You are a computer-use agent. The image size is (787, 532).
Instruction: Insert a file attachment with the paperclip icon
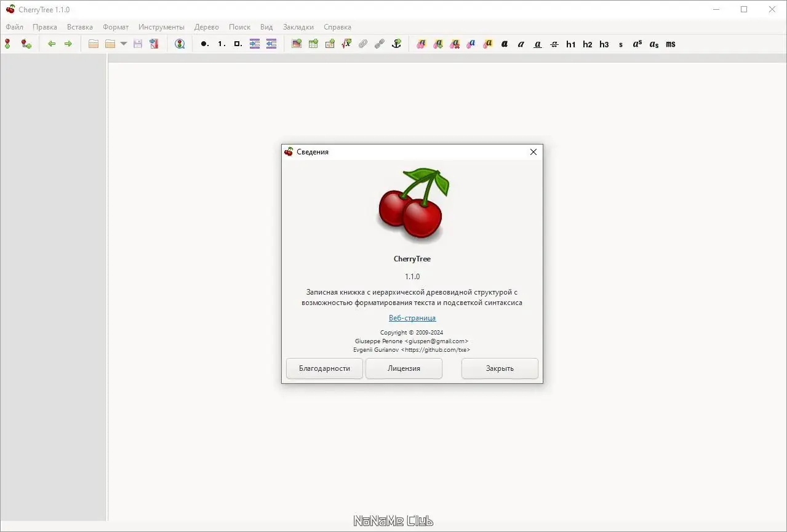[x=363, y=44]
